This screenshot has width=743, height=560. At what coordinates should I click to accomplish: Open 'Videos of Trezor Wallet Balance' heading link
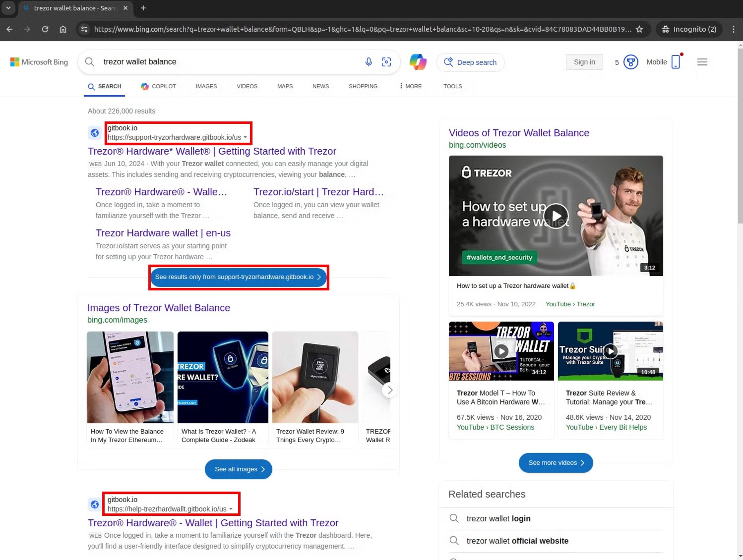pos(519,133)
